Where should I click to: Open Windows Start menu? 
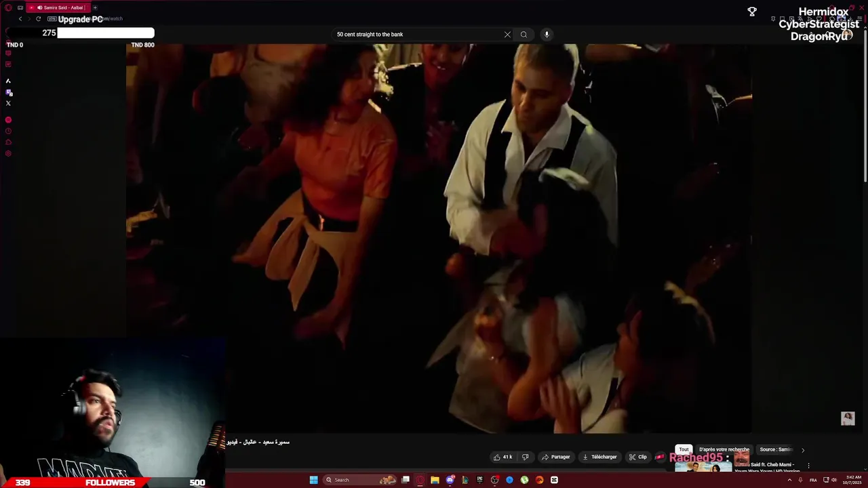(x=313, y=480)
